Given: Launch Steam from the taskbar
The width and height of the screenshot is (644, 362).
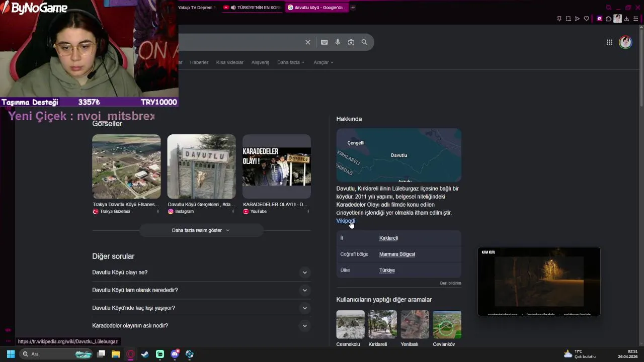Looking at the screenshot, I should pos(145,354).
